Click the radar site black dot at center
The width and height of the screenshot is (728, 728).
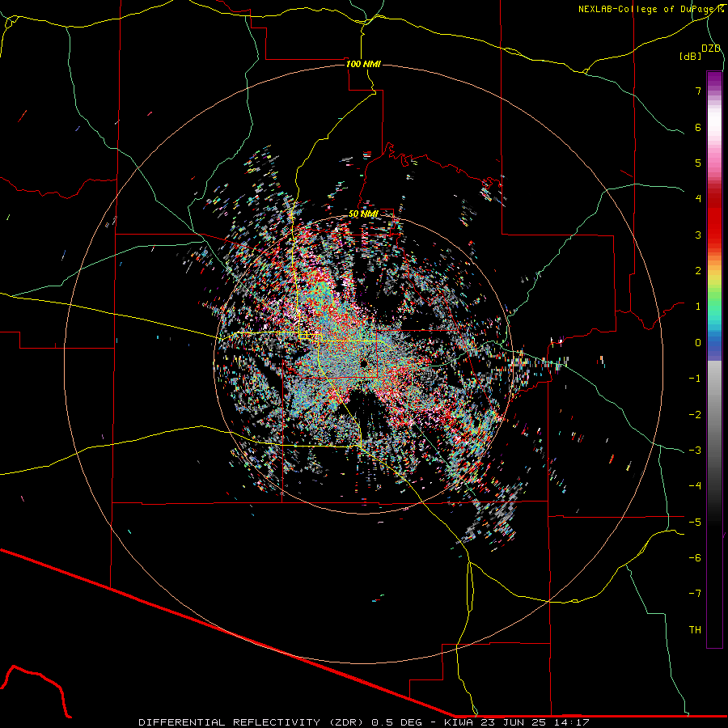point(363,362)
